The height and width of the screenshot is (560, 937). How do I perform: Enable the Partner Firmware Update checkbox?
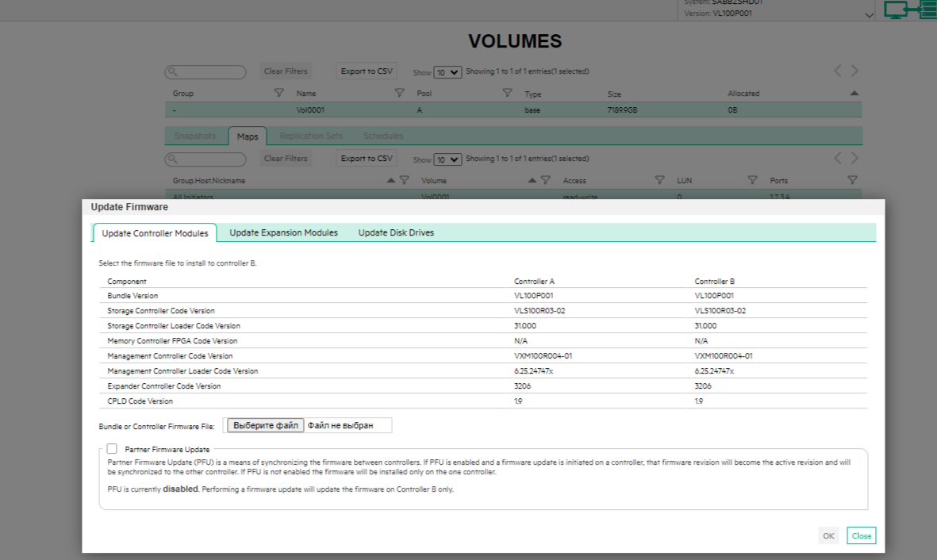pos(112,449)
